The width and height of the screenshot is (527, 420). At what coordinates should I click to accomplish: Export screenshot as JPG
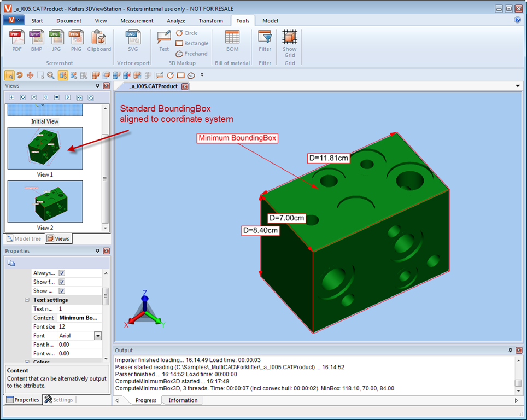[x=56, y=40]
